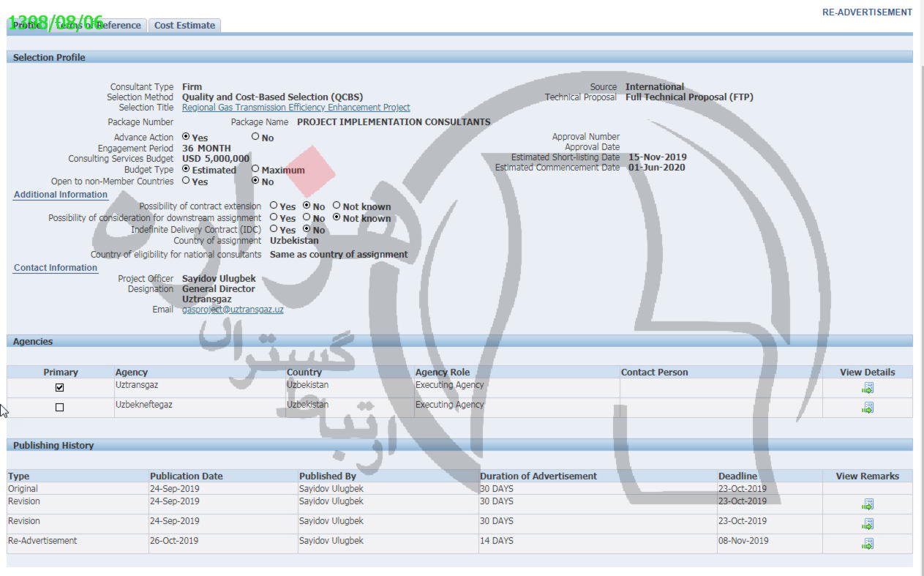Switch to the Terms of Reference tab
924x576 pixels.
(x=99, y=26)
